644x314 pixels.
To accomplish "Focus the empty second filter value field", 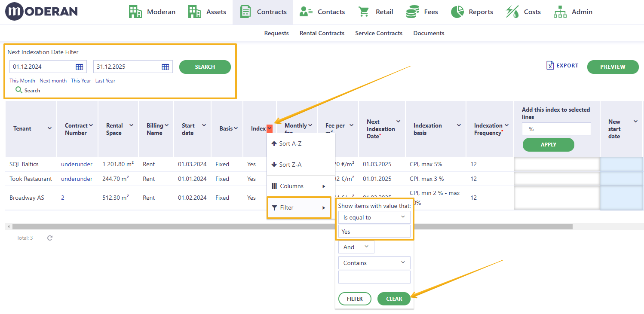I will (374, 277).
